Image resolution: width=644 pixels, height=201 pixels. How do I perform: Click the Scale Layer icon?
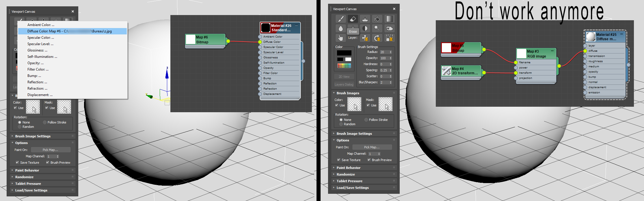tap(389, 38)
